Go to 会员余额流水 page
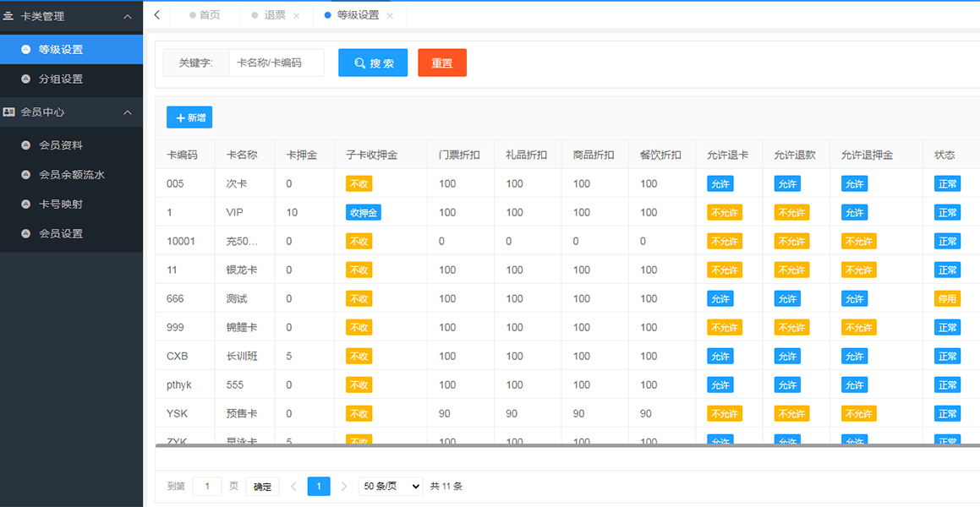 [x=72, y=175]
